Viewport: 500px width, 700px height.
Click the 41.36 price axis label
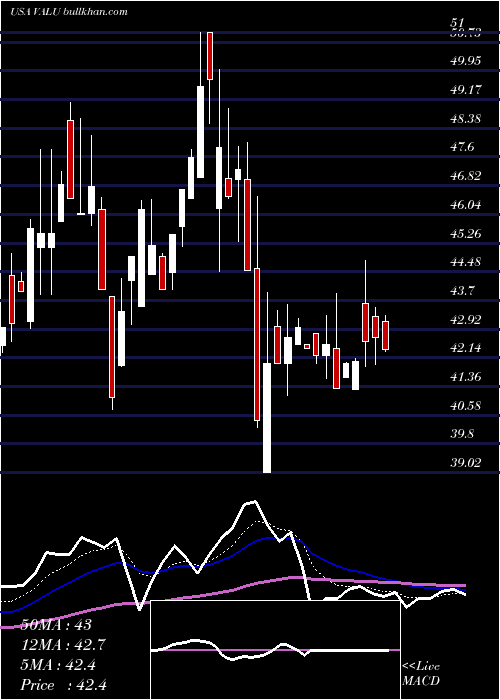(x=466, y=377)
